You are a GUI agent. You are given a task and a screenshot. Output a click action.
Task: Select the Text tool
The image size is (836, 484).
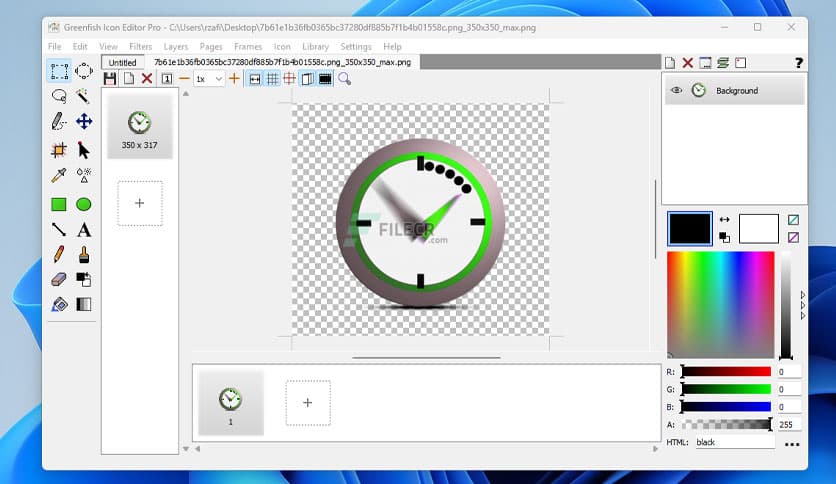point(84,230)
